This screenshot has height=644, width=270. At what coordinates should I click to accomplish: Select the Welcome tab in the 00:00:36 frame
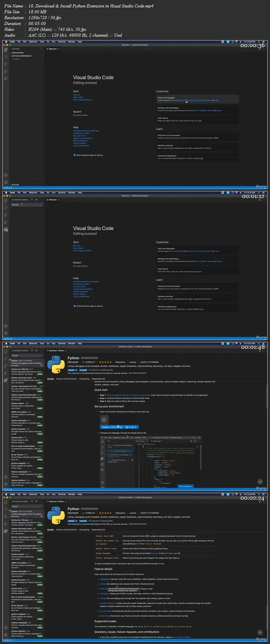[x=52, y=49]
